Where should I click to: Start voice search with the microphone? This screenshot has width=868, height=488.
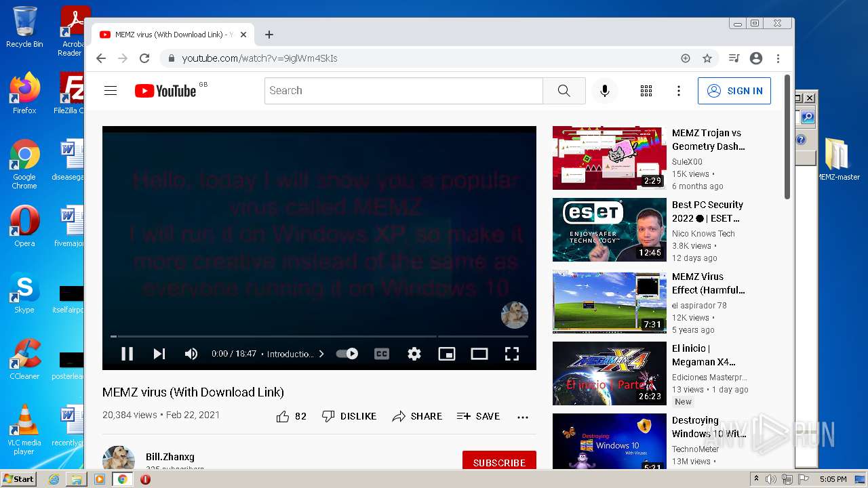point(605,91)
